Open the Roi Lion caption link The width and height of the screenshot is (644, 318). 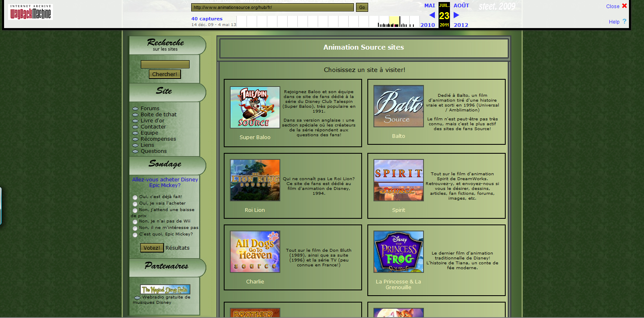click(255, 210)
